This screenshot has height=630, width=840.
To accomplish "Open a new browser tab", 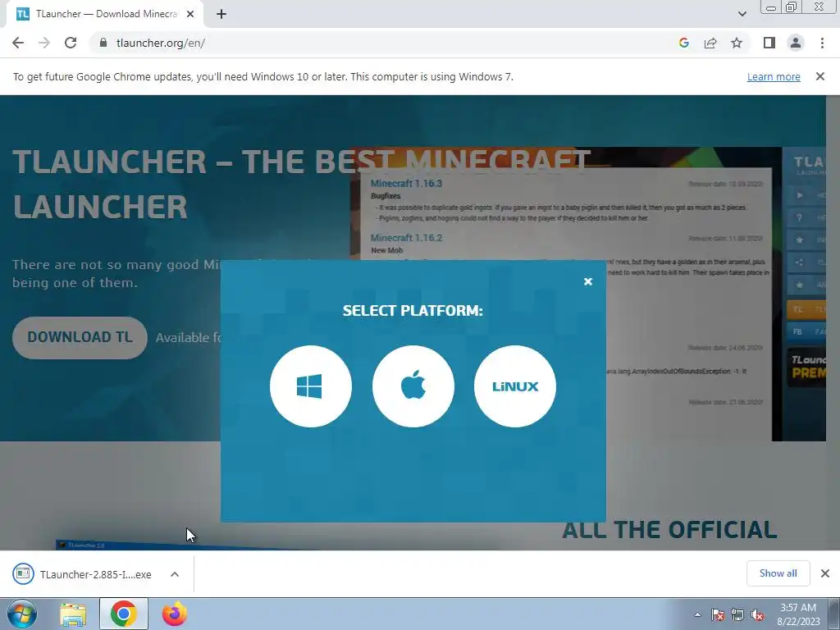I will [221, 15].
